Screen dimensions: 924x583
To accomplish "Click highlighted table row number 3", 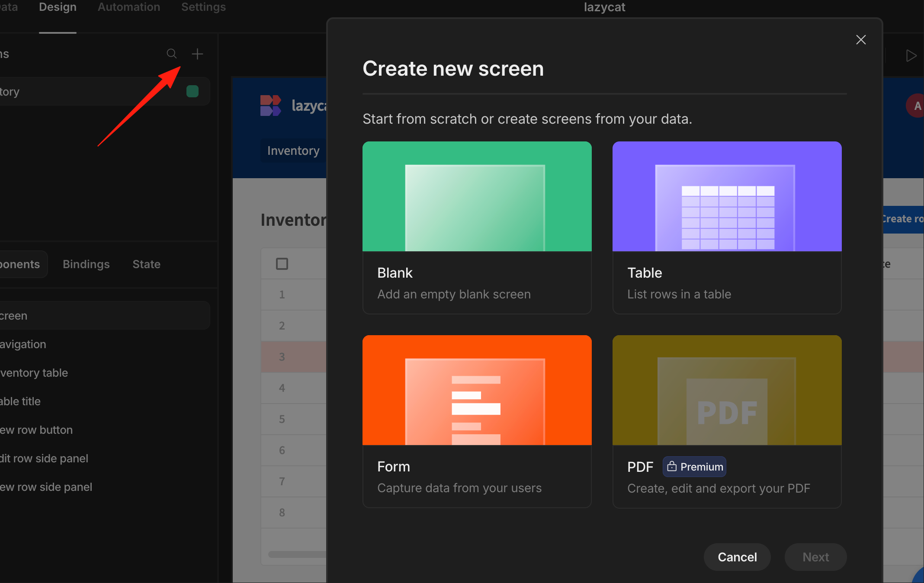I will click(x=282, y=357).
